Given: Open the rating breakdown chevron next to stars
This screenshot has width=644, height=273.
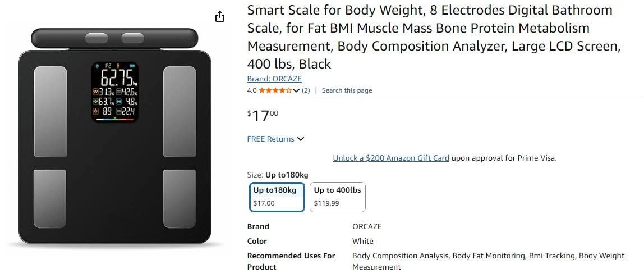Looking at the screenshot, I should click(296, 90).
